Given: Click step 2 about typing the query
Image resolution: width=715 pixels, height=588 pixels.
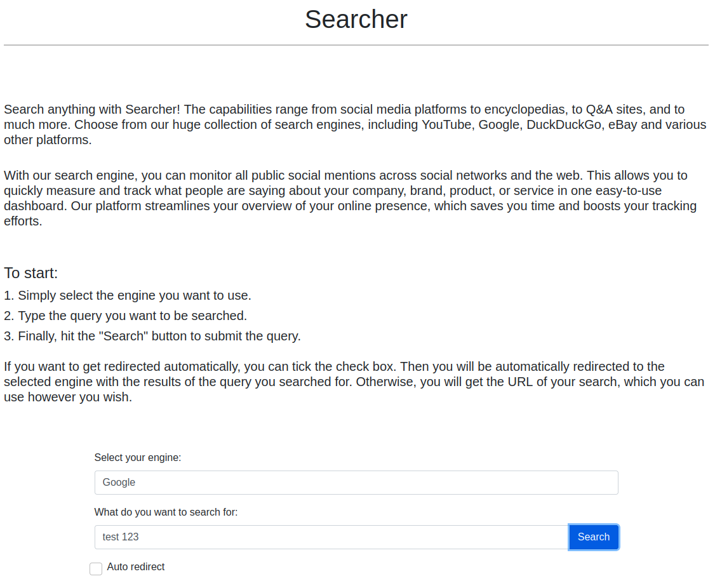Looking at the screenshot, I should pyautogui.click(x=126, y=316).
